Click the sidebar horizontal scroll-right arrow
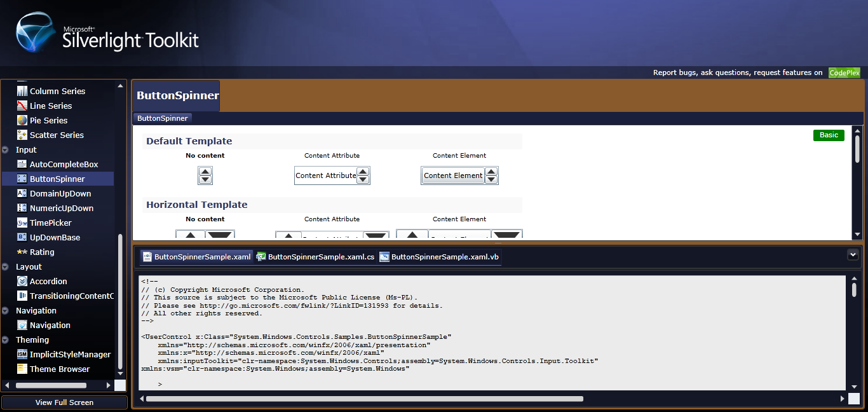 coord(108,385)
